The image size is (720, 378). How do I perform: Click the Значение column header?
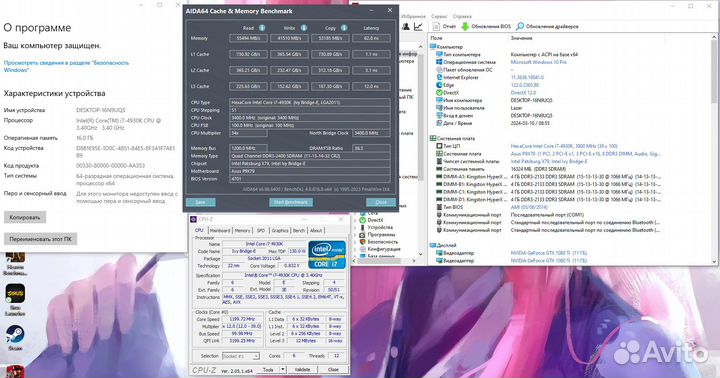[521, 38]
